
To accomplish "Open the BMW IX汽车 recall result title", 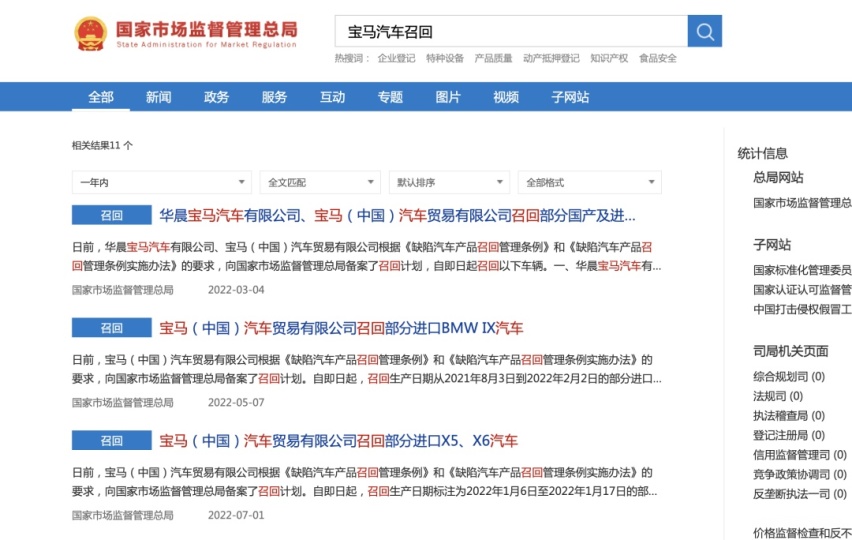I will tap(341, 328).
